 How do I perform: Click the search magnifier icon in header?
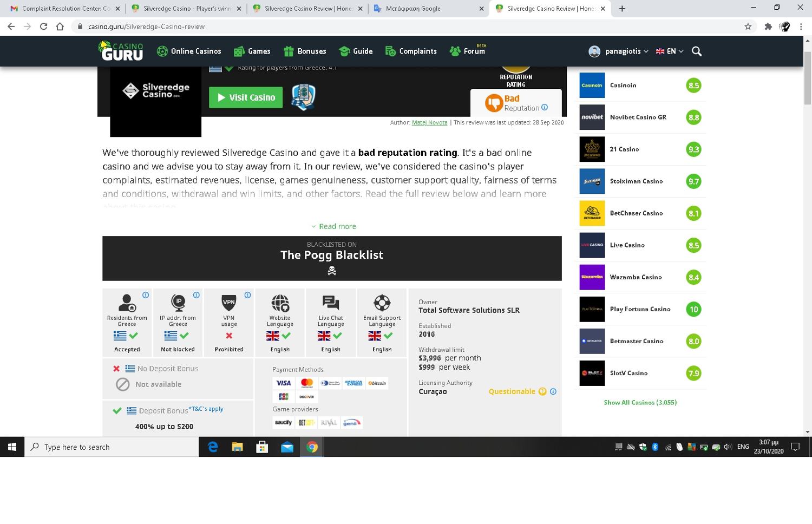tap(697, 51)
